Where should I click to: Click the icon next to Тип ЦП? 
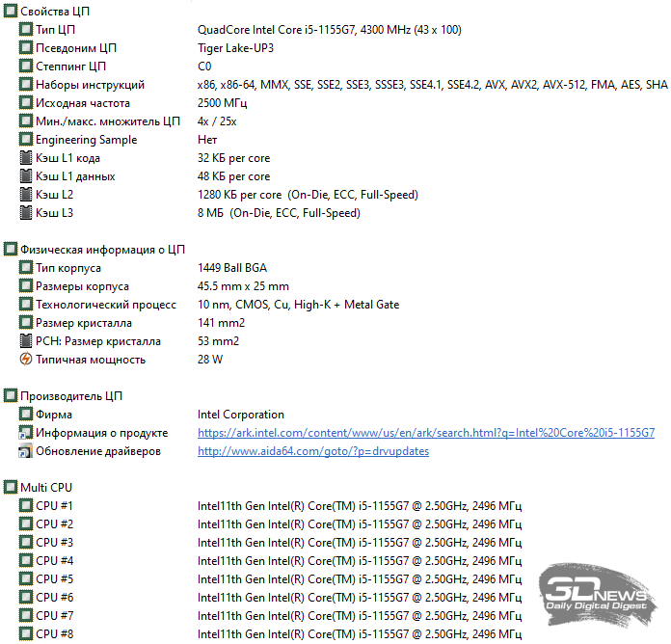point(26,30)
